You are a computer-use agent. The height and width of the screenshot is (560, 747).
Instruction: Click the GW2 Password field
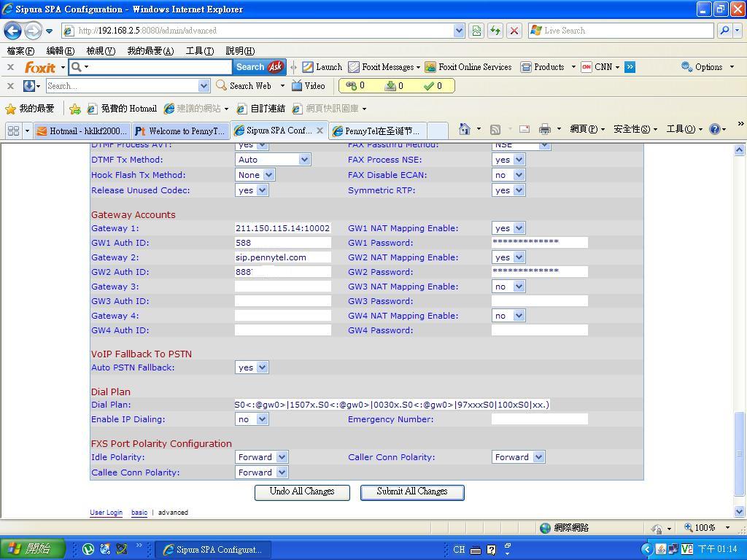click(539, 272)
